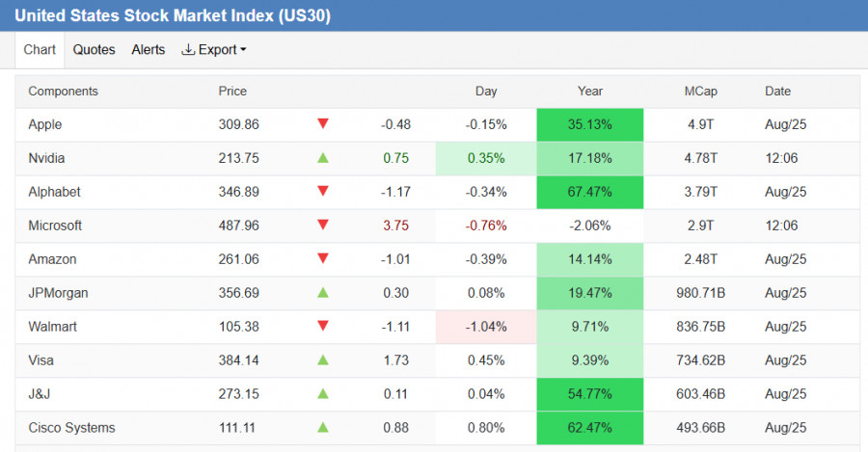Select Cisco Systems price 111.11
Screen dimensions: 868x452
click(x=237, y=428)
